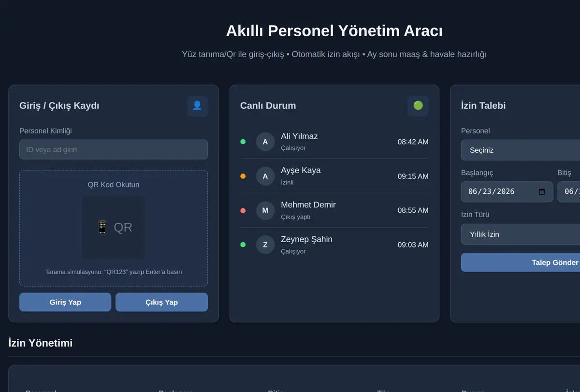
Task: Click the QR Kod Okutun label
Action: click(114, 185)
